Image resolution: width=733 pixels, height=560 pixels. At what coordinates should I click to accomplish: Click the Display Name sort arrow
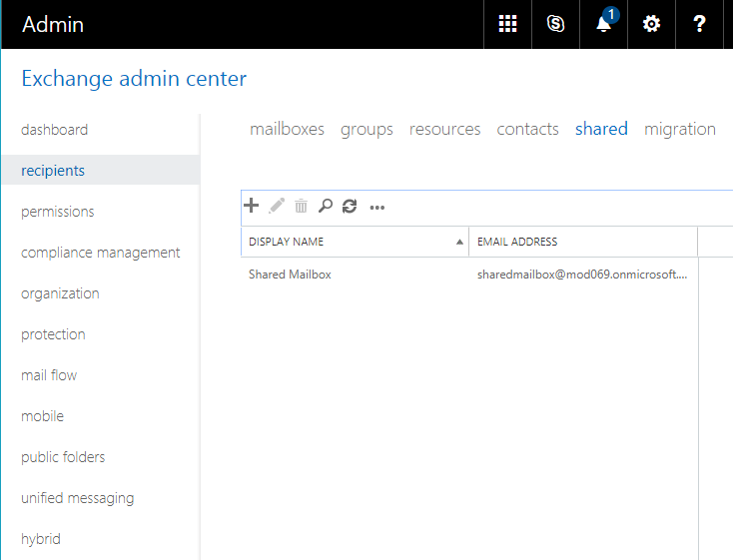[x=459, y=242]
